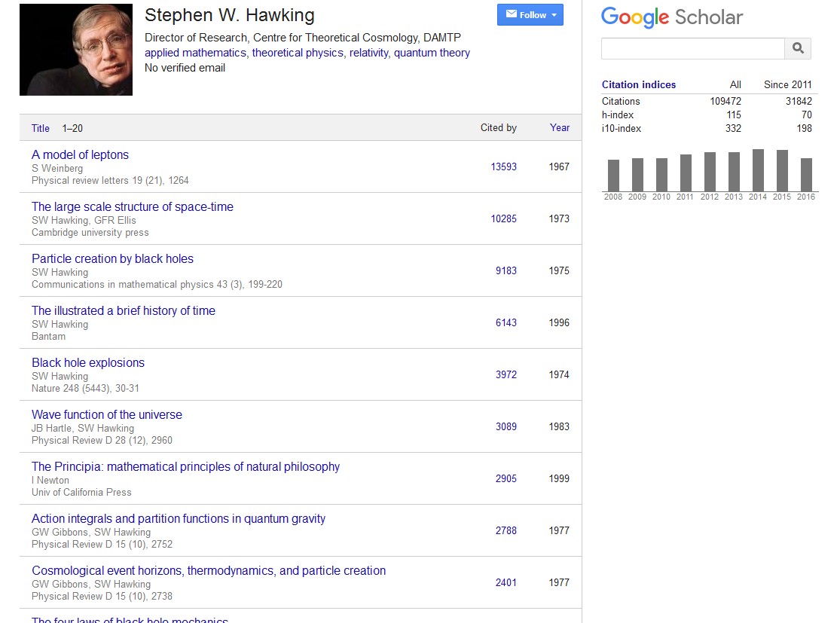Click 'Univ of California Press' text

click(81, 492)
